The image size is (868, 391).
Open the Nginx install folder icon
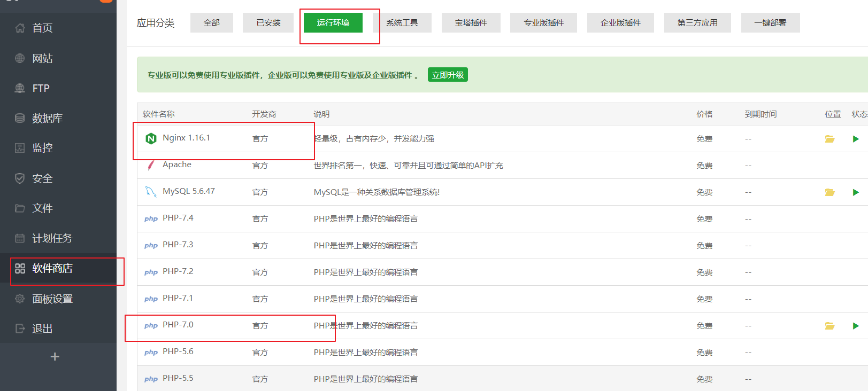click(x=829, y=139)
